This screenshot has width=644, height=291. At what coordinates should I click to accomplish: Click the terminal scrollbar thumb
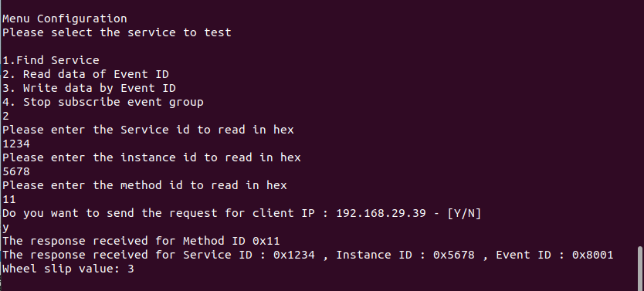(x=641, y=269)
